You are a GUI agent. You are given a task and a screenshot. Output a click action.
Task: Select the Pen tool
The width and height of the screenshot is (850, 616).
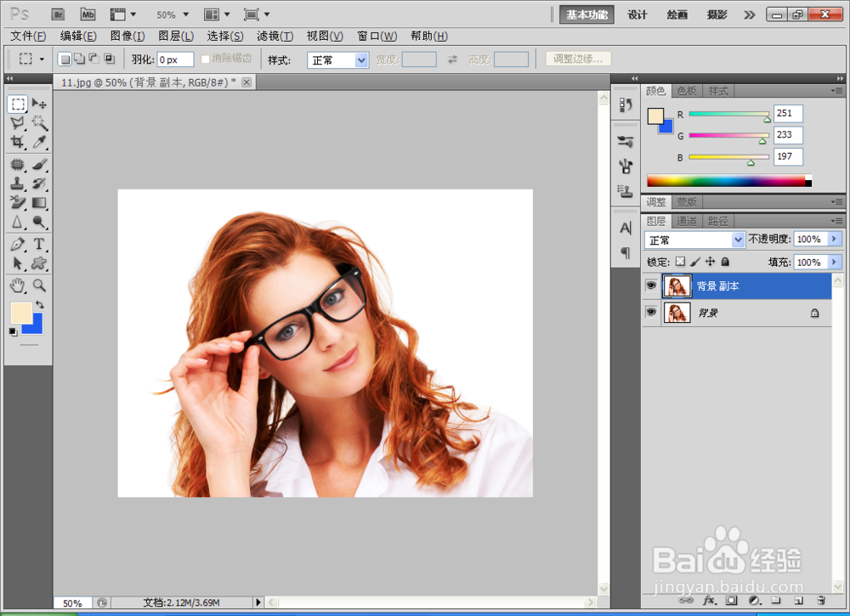18,244
